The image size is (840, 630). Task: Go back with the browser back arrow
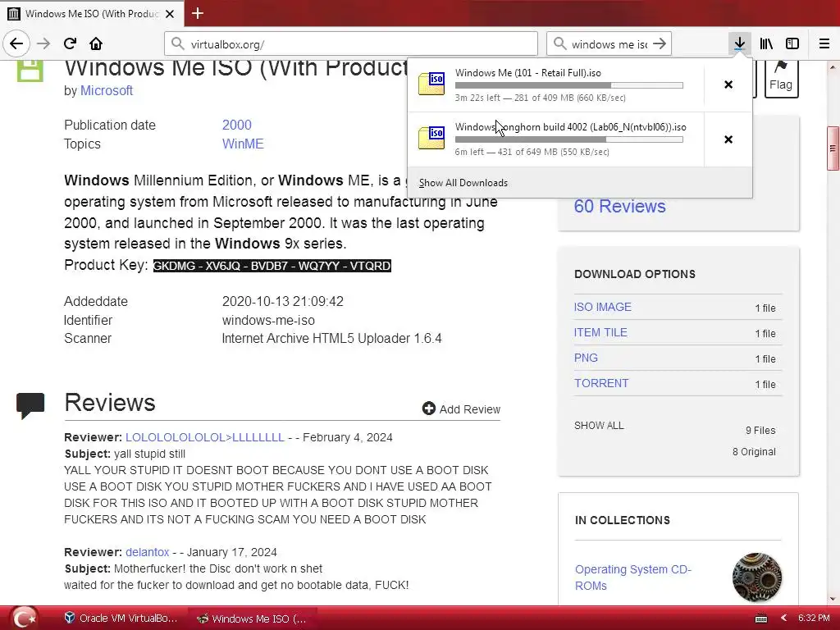pyautogui.click(x=16, y=43)
